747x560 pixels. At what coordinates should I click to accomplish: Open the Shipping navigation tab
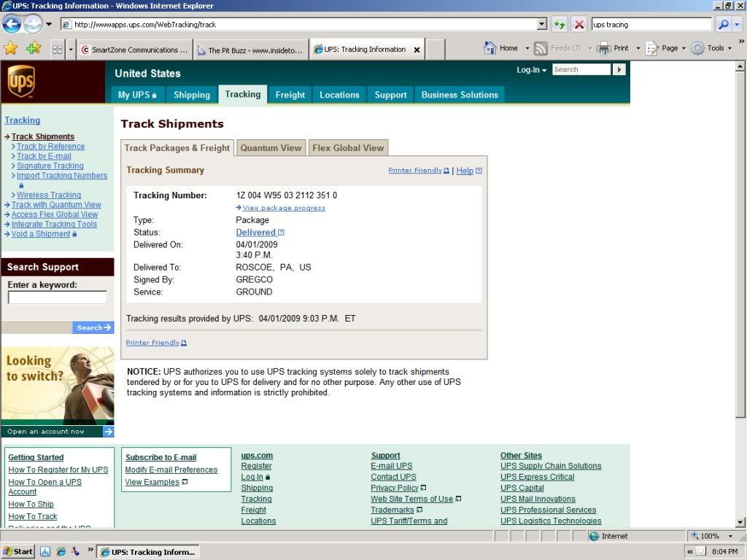point(192,95)
